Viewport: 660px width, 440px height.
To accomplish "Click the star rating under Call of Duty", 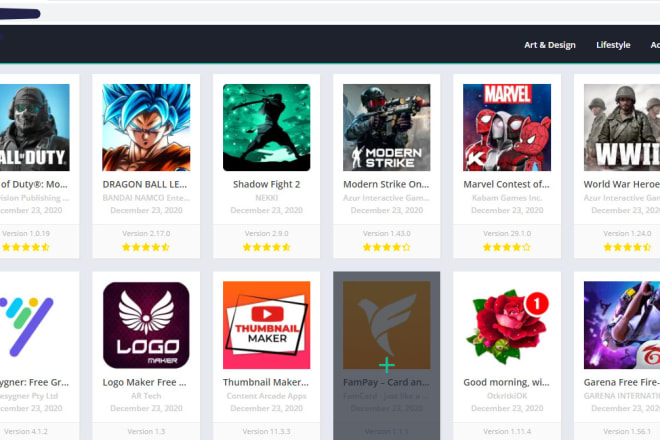I will click(x=26, y=247).
